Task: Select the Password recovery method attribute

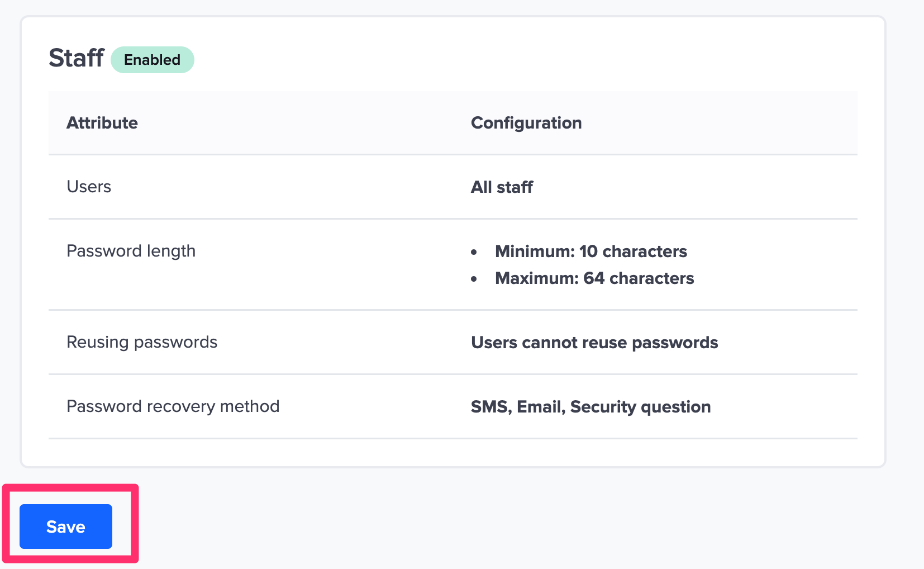Action: [173, 406]
